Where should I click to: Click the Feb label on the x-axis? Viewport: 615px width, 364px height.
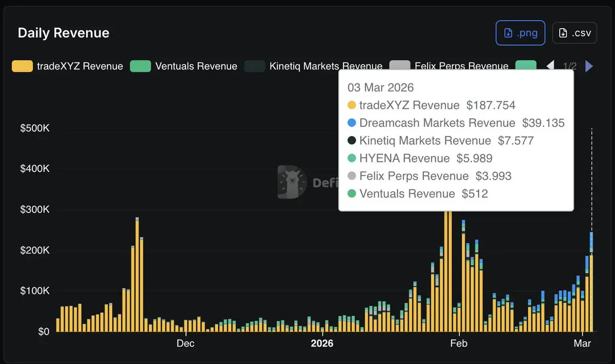(458, 344)
